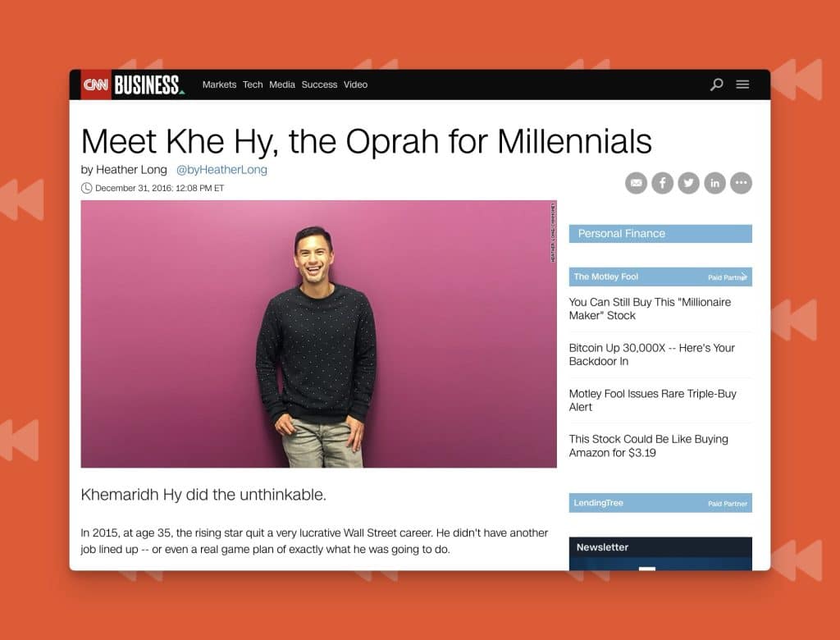This screenshot has height=640, width=840.
Task: Open the search magnifier icon
Action: click(x=716, y=85)
